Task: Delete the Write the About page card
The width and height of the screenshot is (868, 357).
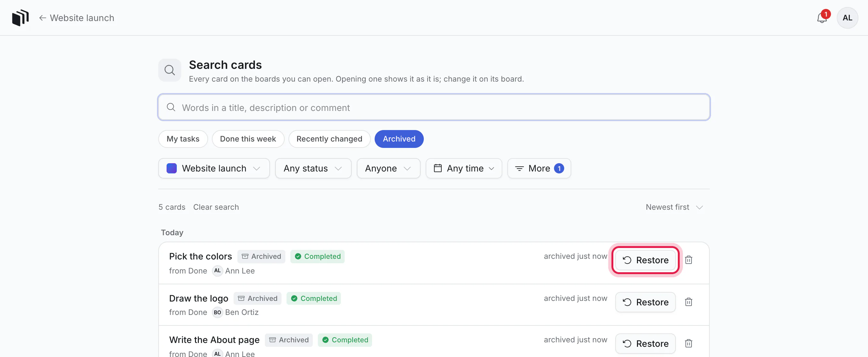Action: click(x=688, y=343)
